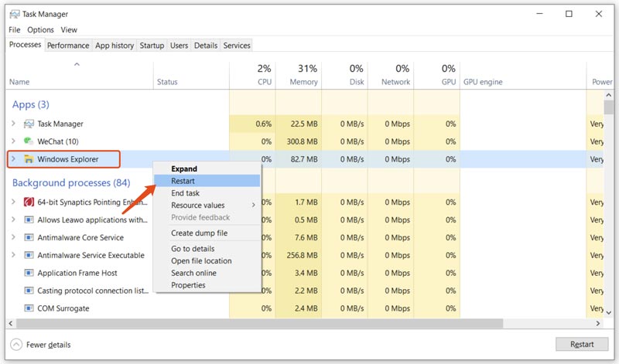Click the 22.5 MB Task Manager memory cell
619x364 pixels.
[x=299, y=124]
